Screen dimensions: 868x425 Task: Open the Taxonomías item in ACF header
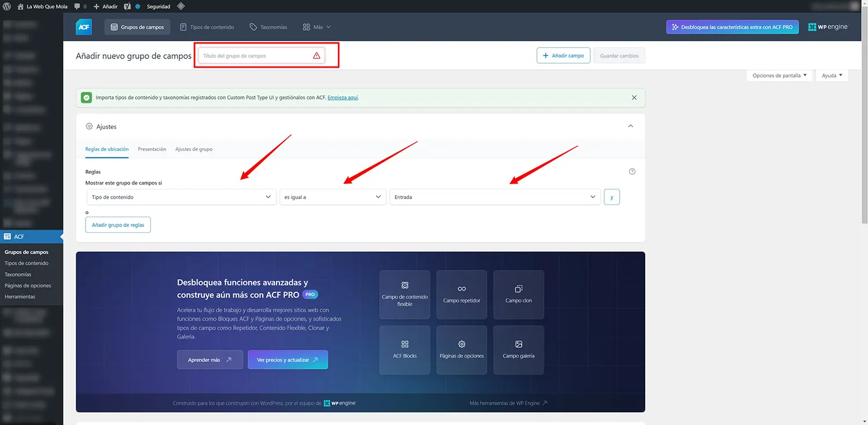click(x=268, y=27)
